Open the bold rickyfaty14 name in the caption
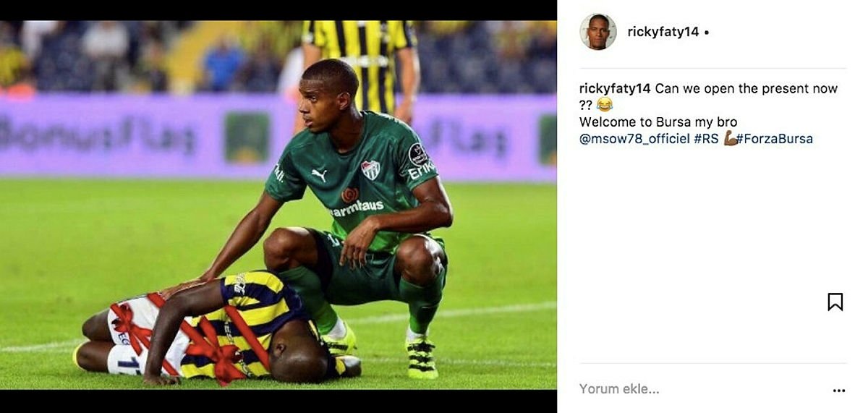Viewport: 868px width, 413px height. (x=615, y=89)
